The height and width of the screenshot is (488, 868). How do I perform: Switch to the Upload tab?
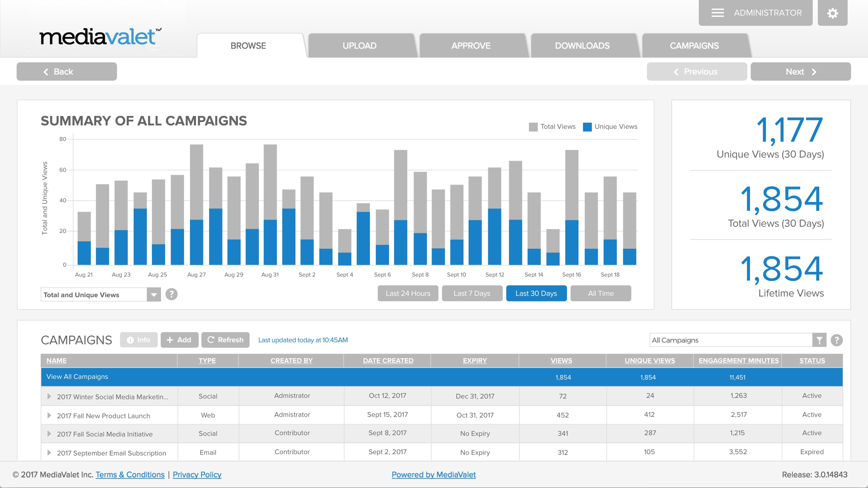pyautogui.click(x=359, y=46)
